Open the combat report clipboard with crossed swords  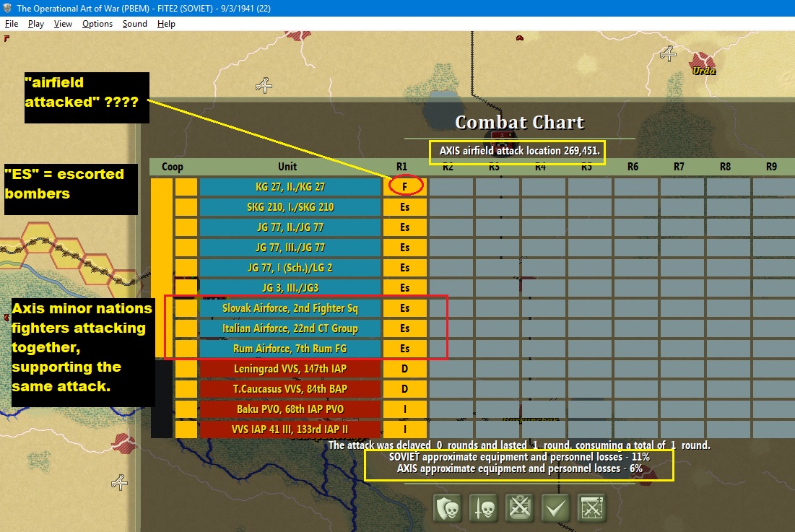pos(520,507)
